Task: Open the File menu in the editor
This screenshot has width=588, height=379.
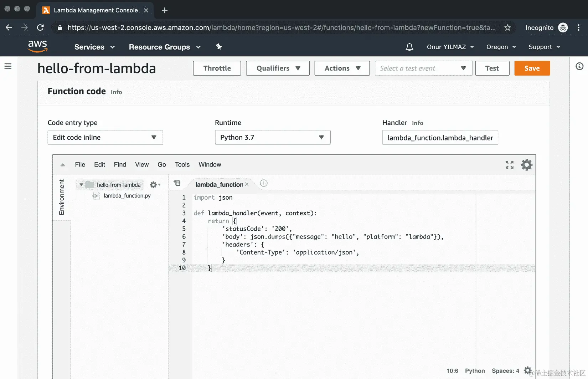Action: point(80,164)
